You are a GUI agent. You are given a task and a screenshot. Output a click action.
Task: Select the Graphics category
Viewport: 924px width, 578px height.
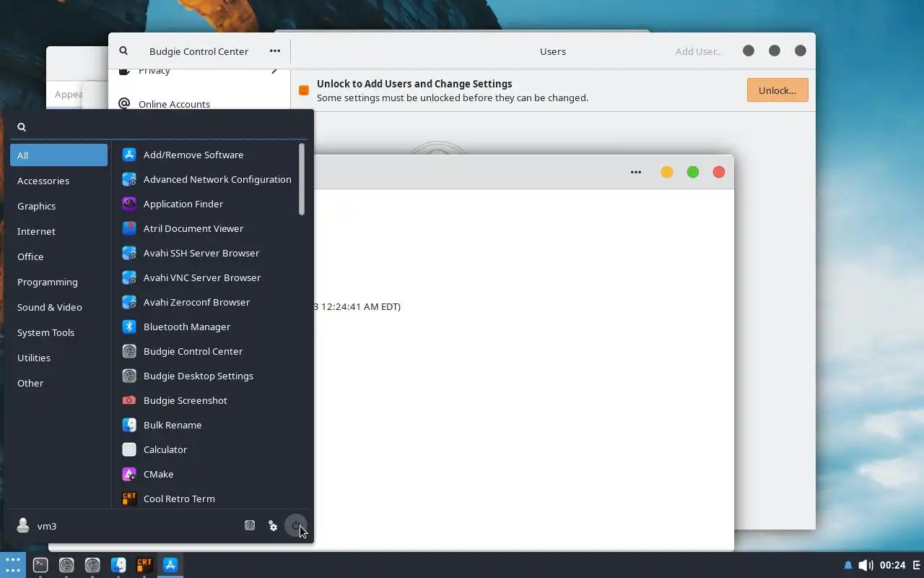click(x=58, y=206)
